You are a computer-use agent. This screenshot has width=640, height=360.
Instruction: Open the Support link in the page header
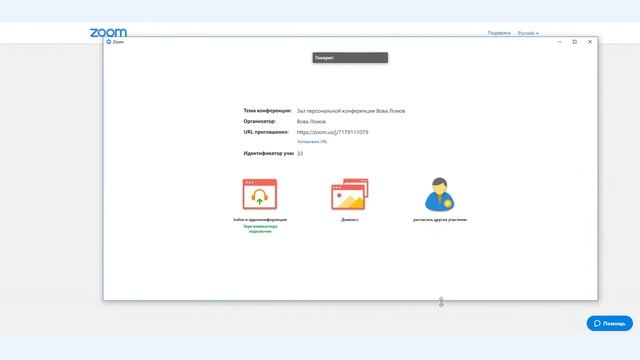[499, 33]
